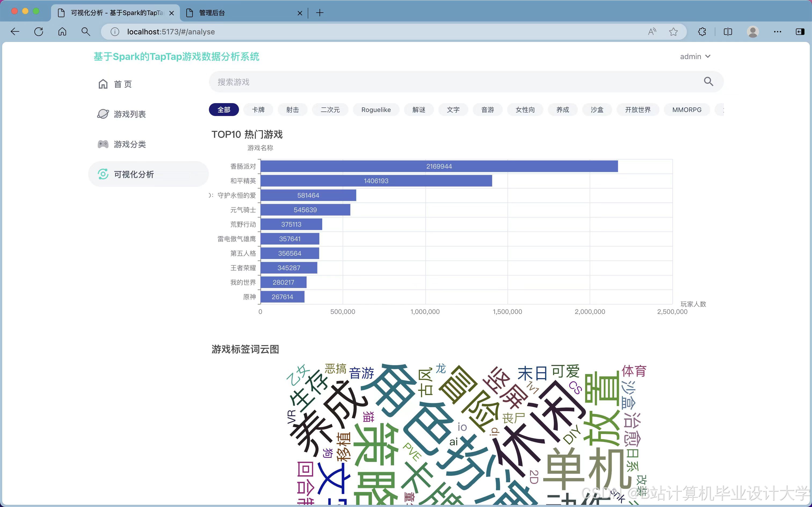Screen dimensions: 812x507
Task: Select the 全部 category filter chip
Action: 224,110
